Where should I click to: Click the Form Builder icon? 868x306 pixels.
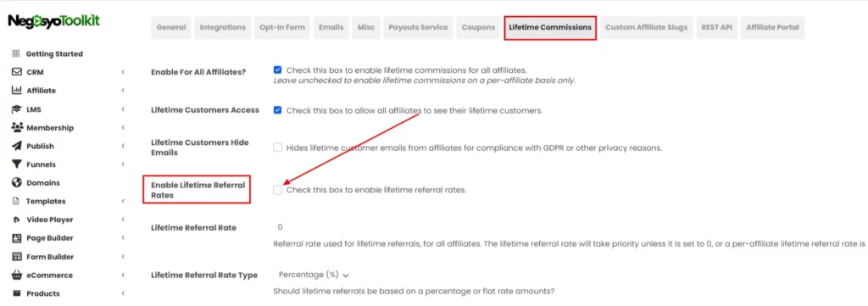[x=16, y=257]
